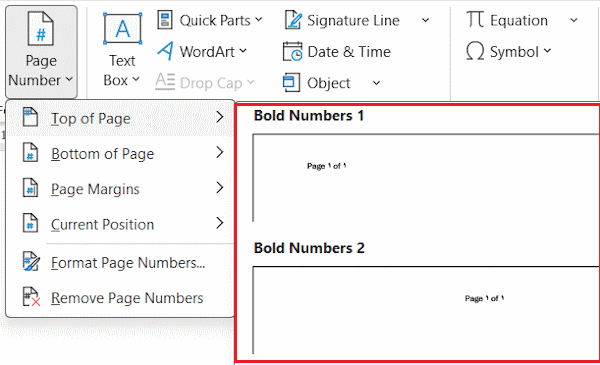Click the Drop Cap icon
This screenshot has height=365, width=600.
[165, 82]
